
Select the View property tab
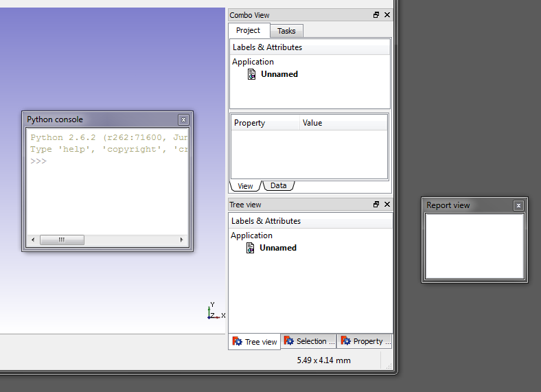point(245,186)
